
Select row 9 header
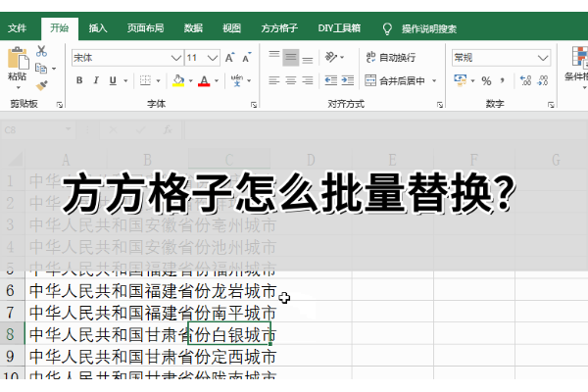11,356
